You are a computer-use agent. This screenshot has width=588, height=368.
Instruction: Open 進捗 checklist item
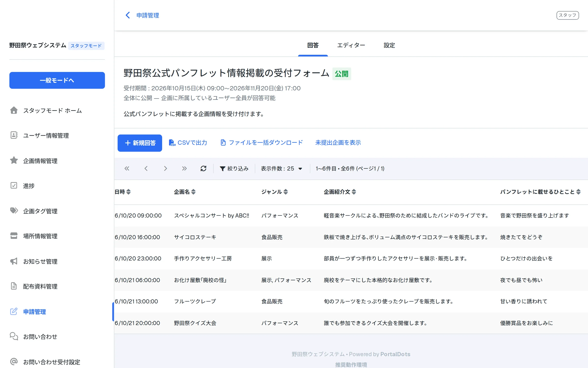tap(57, 186)
